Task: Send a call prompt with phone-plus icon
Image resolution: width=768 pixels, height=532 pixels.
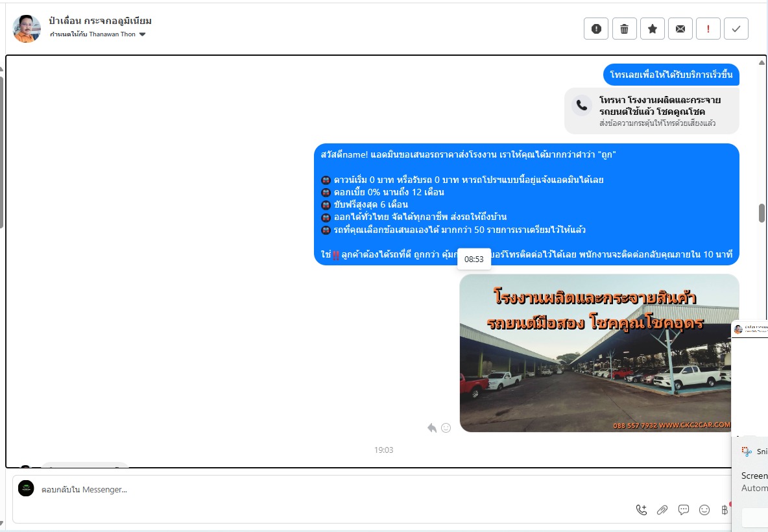Action: [642, 510]
